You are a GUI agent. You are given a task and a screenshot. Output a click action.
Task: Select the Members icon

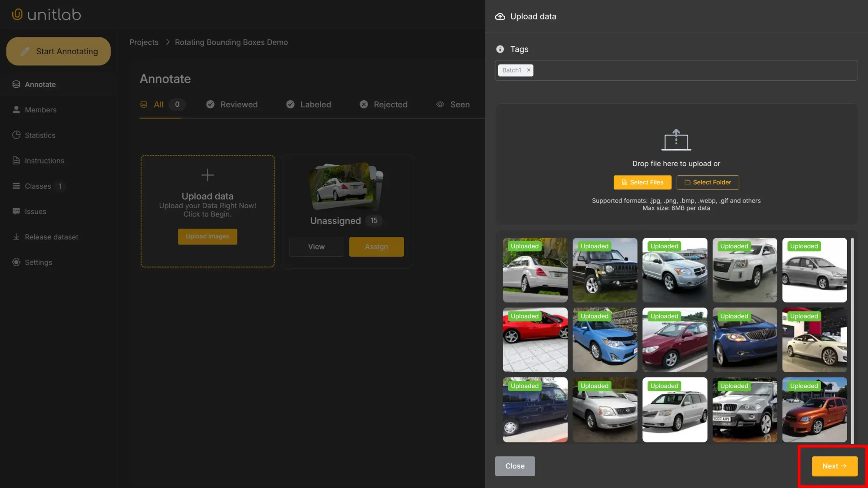pos(16,110)
